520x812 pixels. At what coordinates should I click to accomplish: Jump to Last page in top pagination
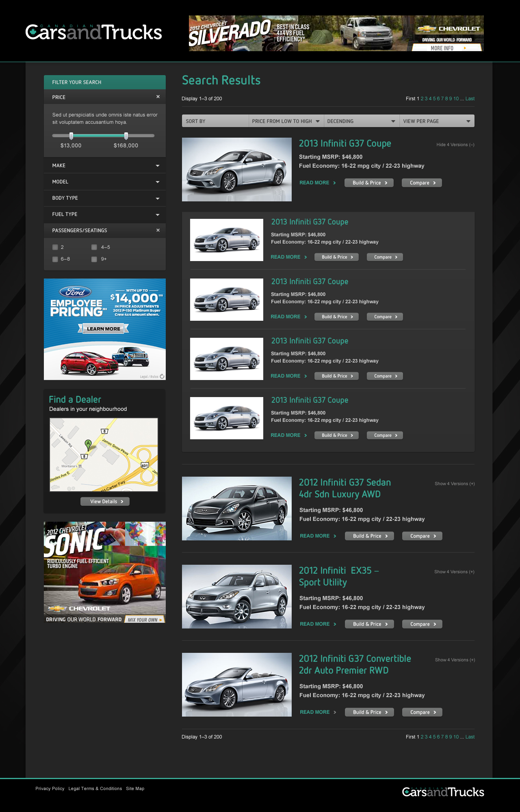pyautogui.click(x=470, y=99)
